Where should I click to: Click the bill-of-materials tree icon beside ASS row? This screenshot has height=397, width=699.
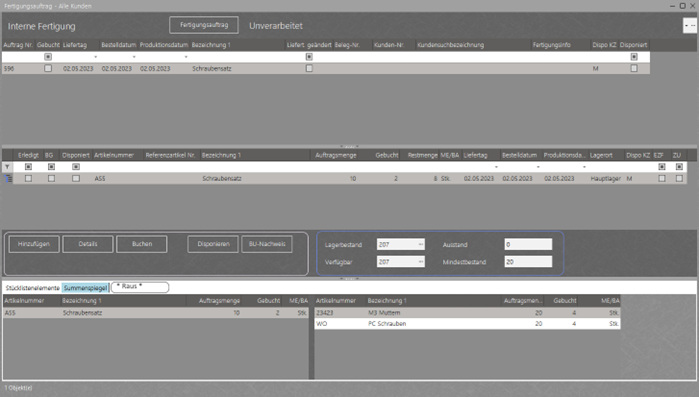coord(8,178)
